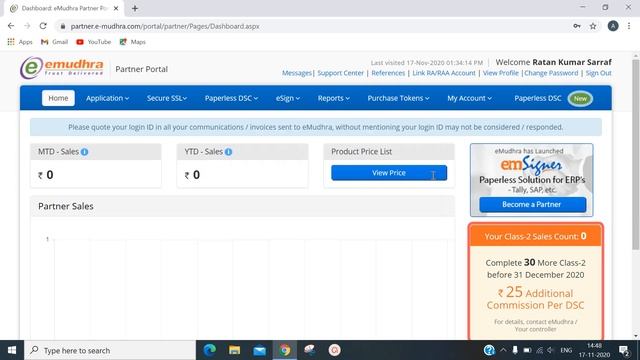Open Paperless DSC New menu item
Image resolution: width=640 pixels, height=360 pixels.
(553, 98)
